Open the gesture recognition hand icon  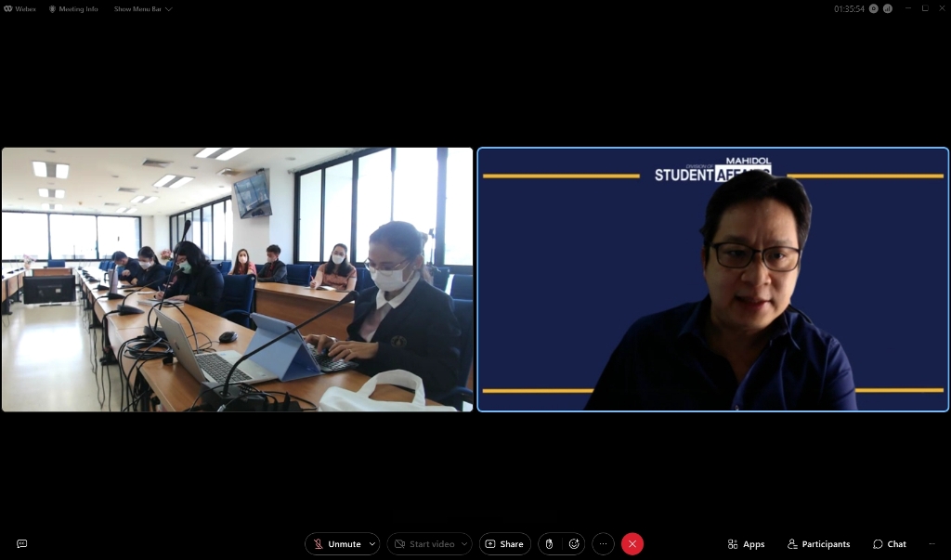click(549, 544)
